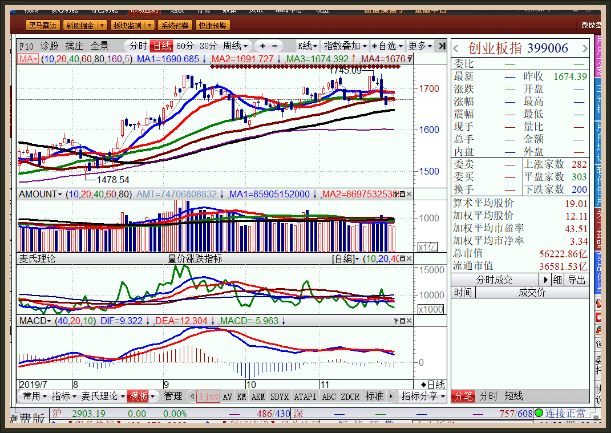Zoom in chart with plus button

pyautogui.click(x=262, y=46)
